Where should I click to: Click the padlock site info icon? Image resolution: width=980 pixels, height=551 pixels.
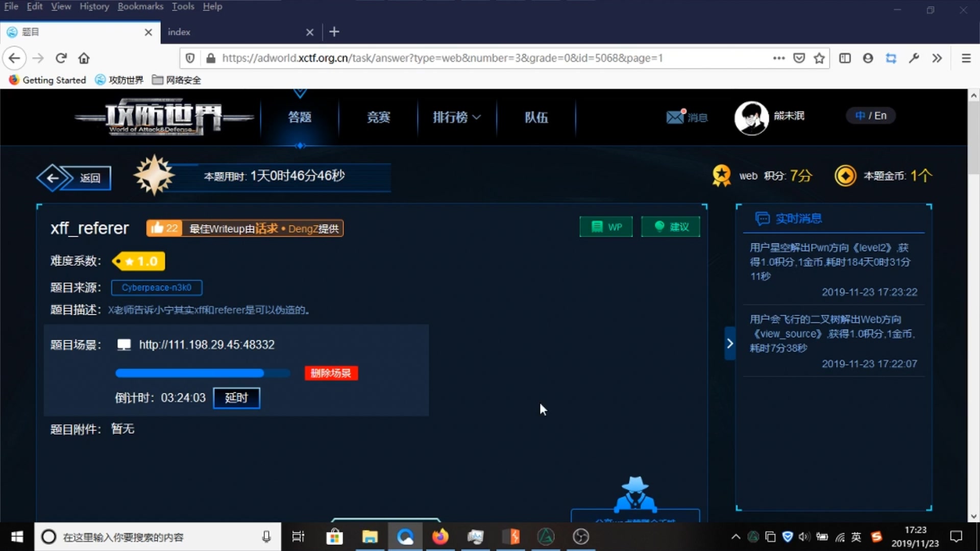[211, 58]
